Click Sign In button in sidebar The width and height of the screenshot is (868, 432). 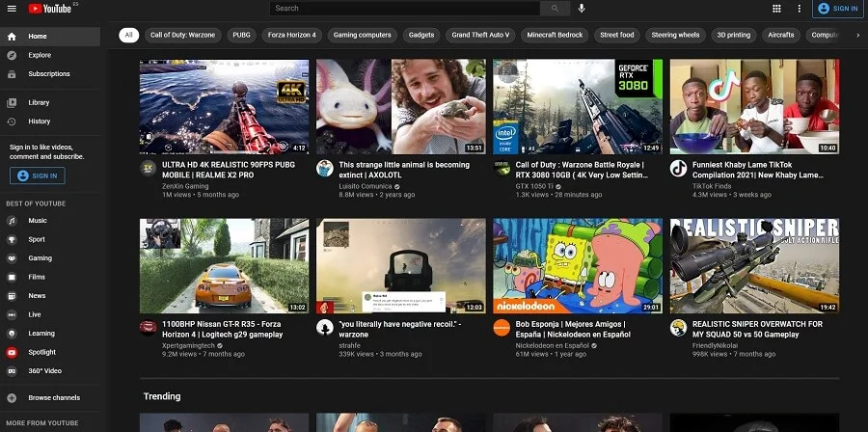pos(37,175)
